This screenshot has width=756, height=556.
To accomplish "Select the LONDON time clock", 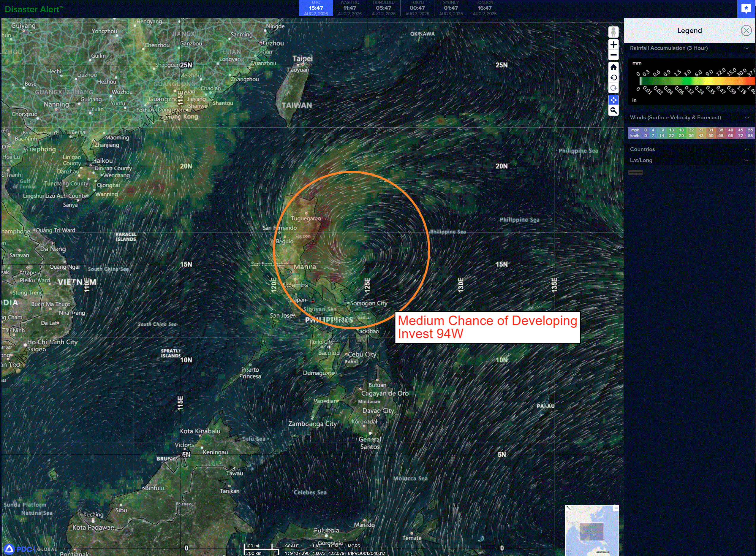I will click(x=484, y=8).
